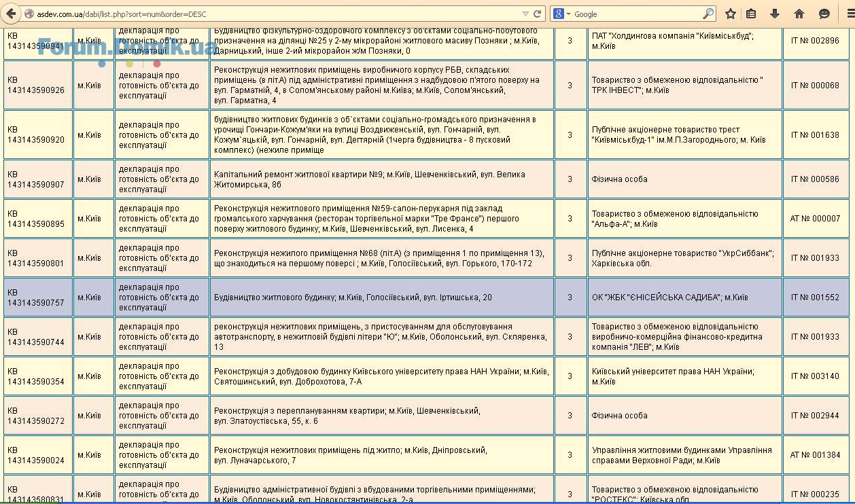Screen dimensions: 855x504
Task: Bookmark this page with the star
Action: (x=731, y=14)
